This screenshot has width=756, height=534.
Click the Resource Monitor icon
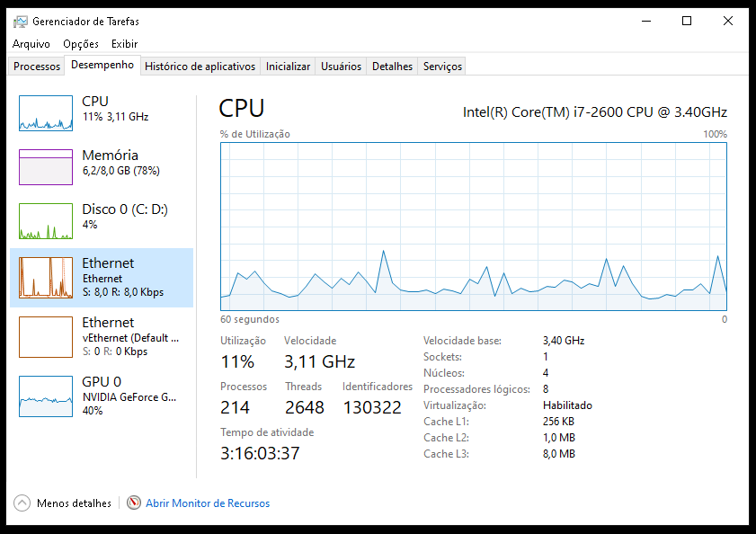pyautogui.click(x=134, y=503)
